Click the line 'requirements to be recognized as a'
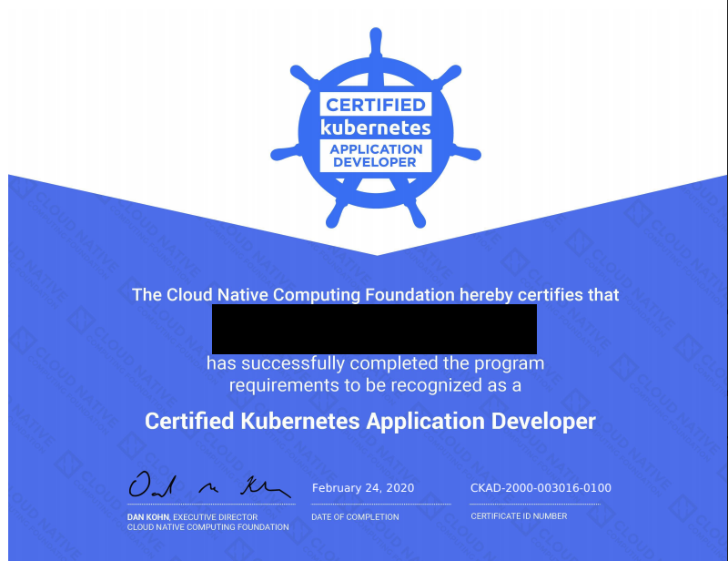 point(375,385)
